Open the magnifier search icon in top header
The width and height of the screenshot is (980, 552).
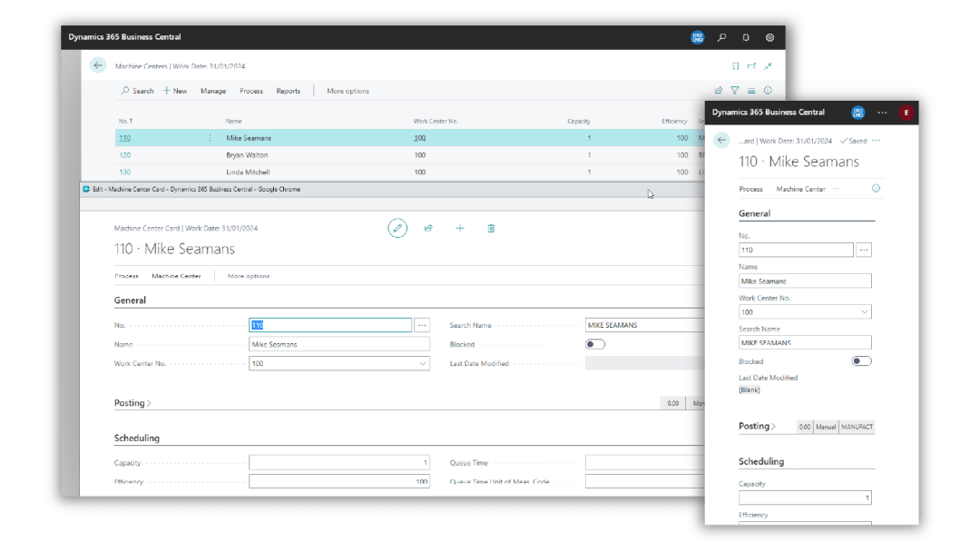[721, 37]
